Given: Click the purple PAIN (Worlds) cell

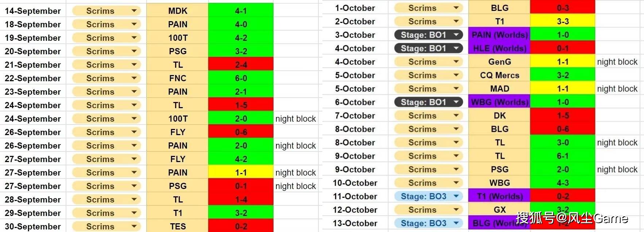Looking at the screenshot, I should 499,35.
